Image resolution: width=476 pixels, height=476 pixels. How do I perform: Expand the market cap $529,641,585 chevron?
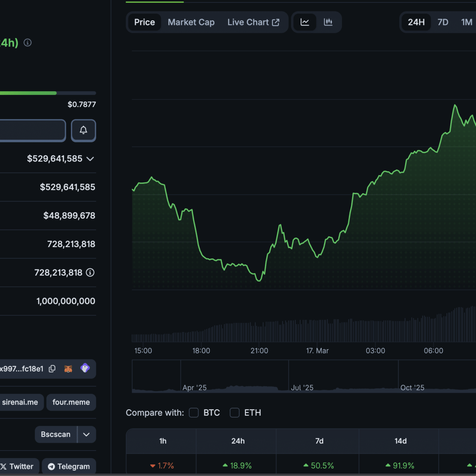pyautogui.click(x=90, y=159)
